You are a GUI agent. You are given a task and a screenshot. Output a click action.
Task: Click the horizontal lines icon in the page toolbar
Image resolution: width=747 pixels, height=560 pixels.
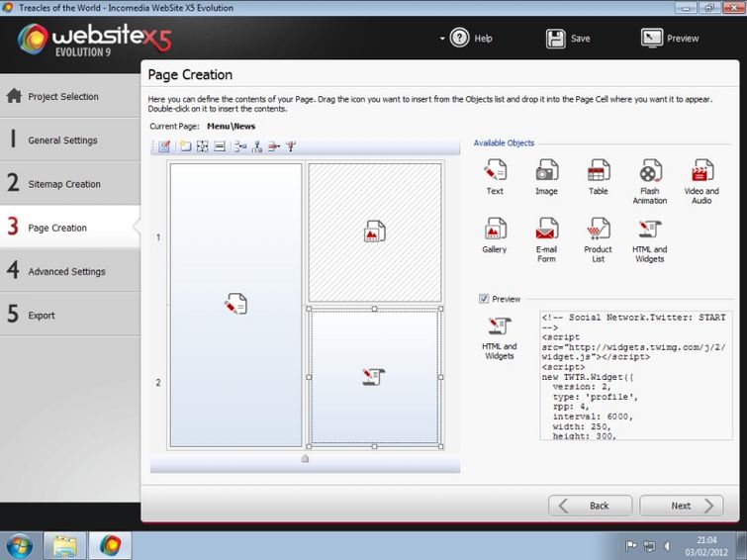tap(220, 146)
